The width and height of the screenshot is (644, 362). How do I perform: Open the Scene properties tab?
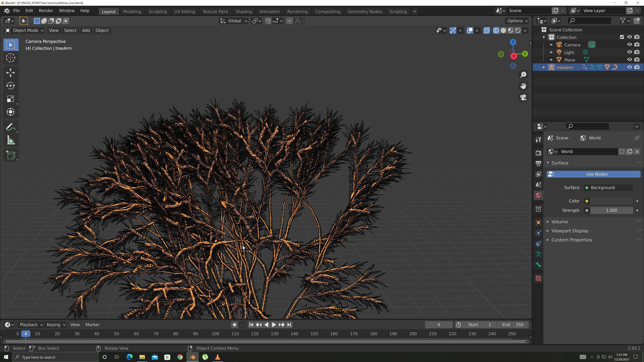point(538,185)
